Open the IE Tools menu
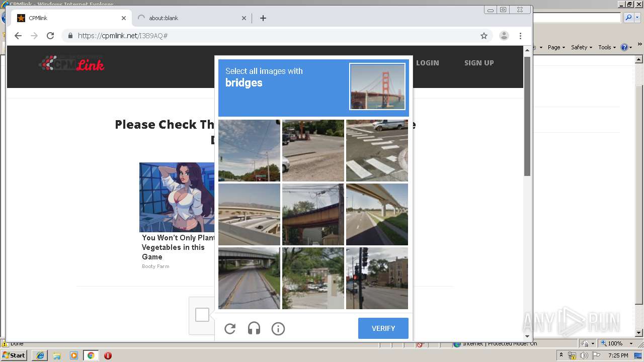 pos(607,47)
